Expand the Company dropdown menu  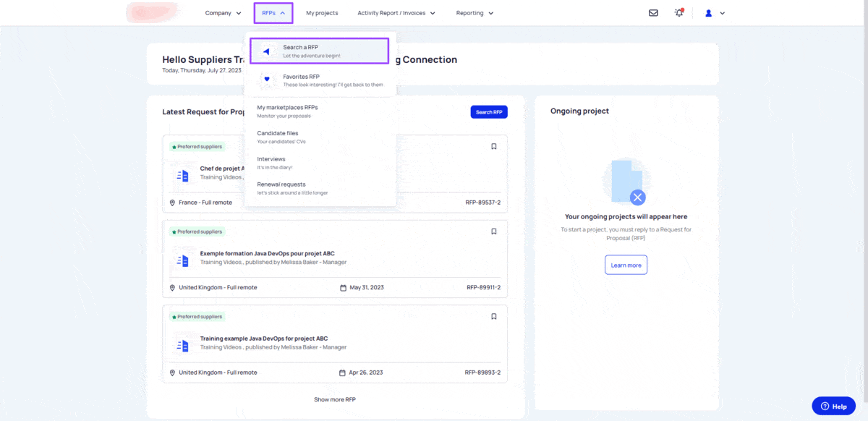pos(223,13)
